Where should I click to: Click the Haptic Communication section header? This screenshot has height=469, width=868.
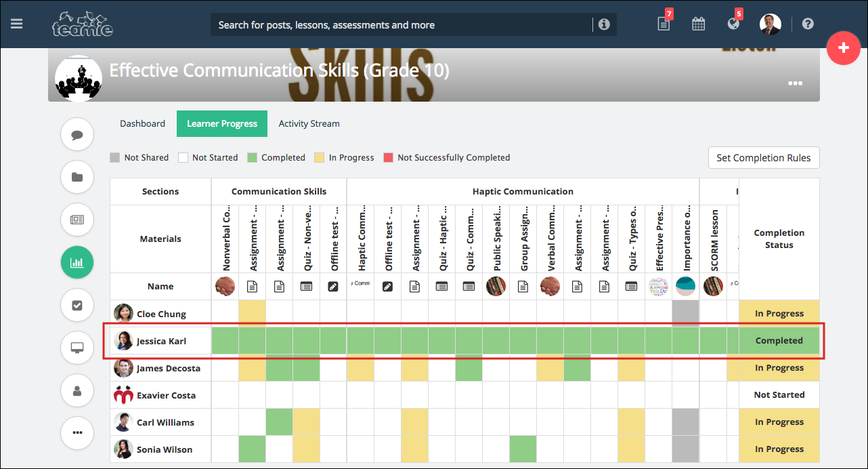523,192
